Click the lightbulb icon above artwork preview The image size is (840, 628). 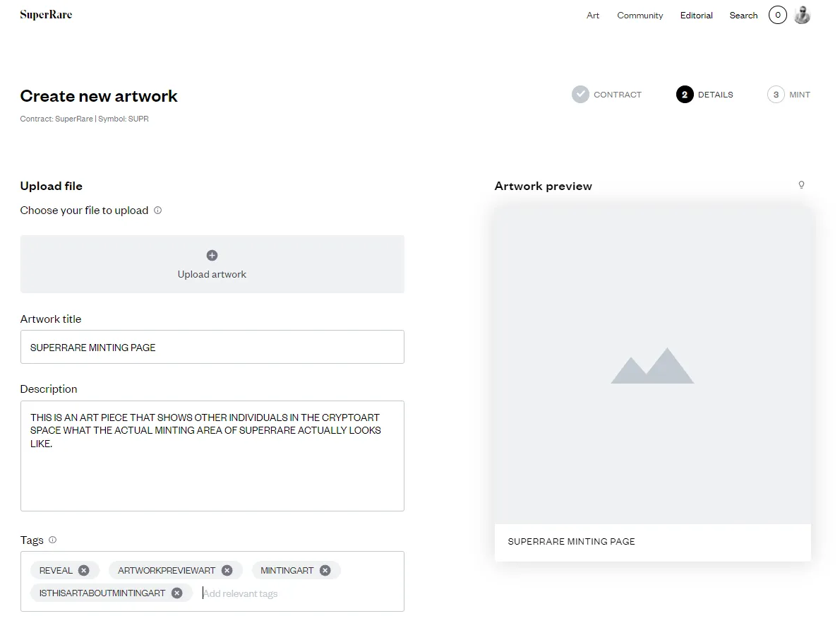point(801,185)
